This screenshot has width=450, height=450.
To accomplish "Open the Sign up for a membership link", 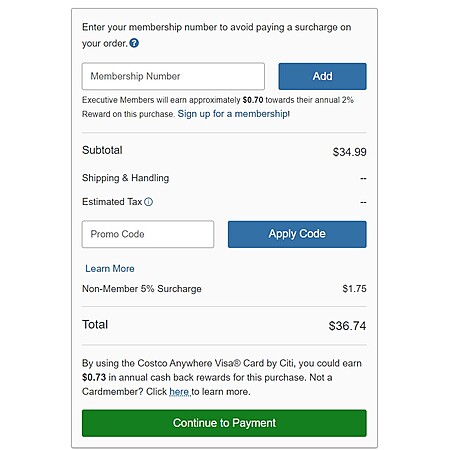I will [x=233, y=114].
